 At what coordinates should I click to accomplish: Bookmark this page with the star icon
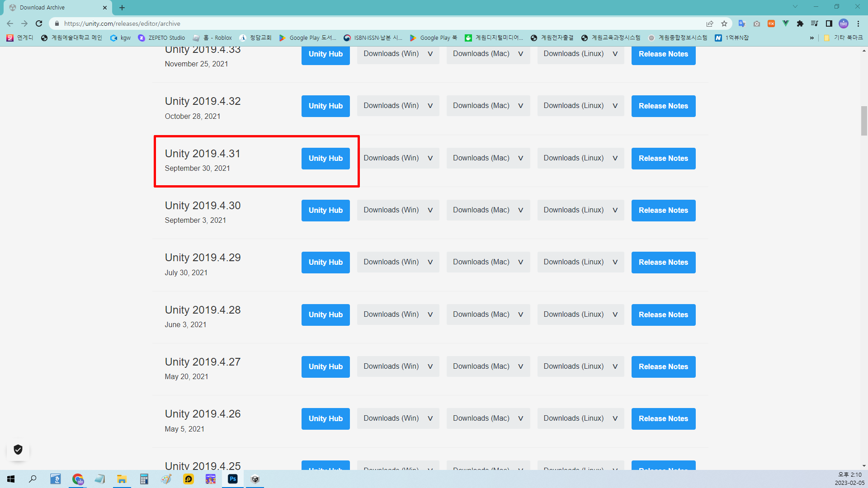coord(724,23)
